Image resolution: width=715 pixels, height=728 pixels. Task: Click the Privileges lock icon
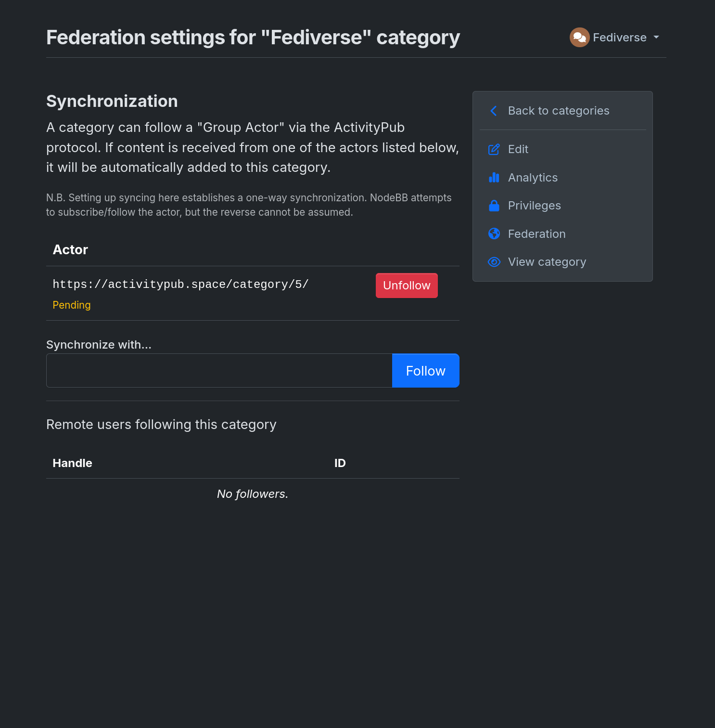click(494, 206)
